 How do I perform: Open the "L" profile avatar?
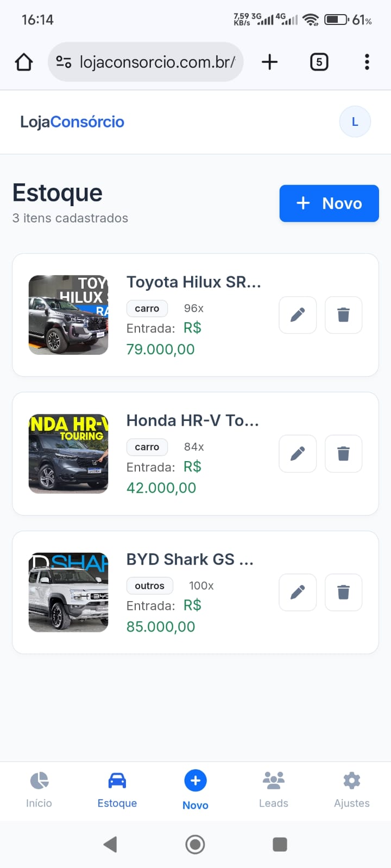[x=355, y=122]
